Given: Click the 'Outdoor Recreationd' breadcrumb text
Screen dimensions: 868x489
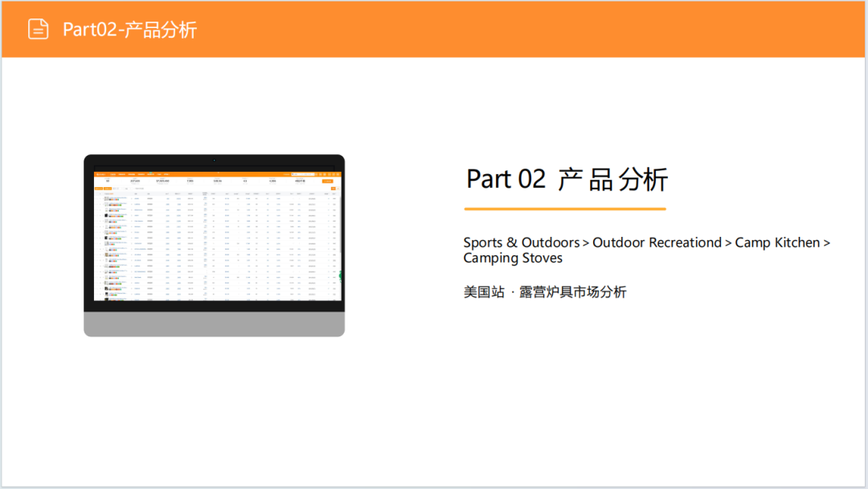Looking at the screenshot, I should pyautogui.click(x=657, y=242).
